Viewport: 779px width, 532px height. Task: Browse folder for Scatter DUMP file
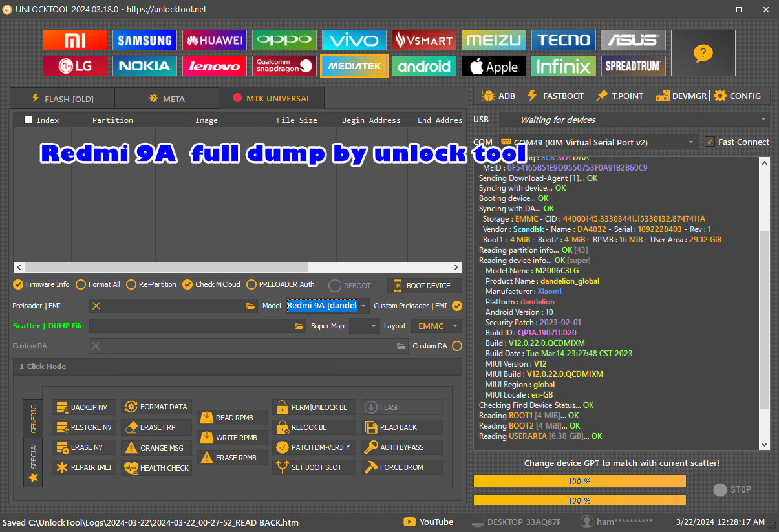[299, 326]
